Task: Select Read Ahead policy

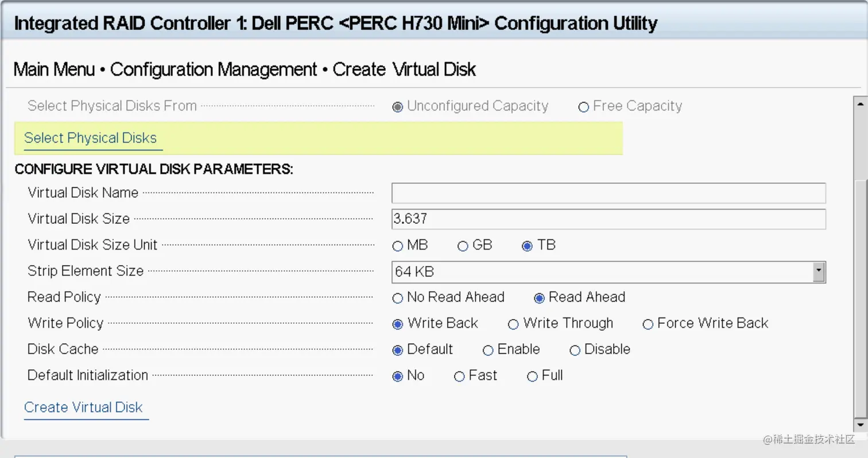Action: click(x=539, y=298)
